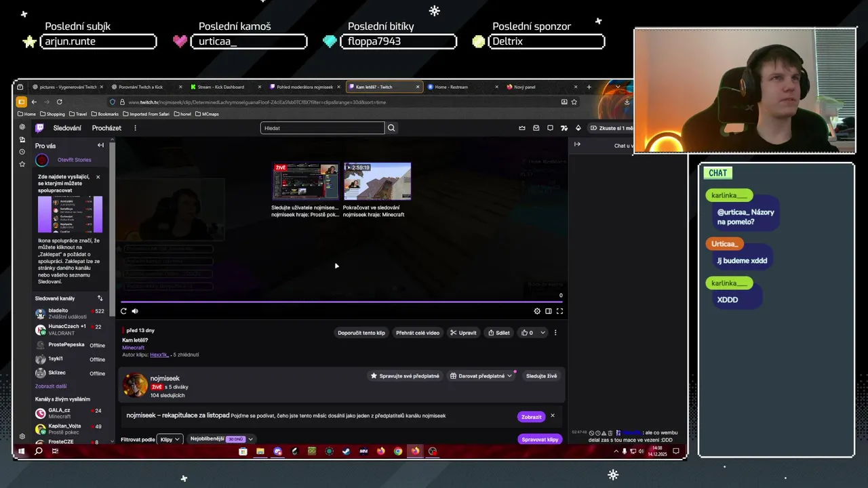868x488 pixels.
Task: Click Doporučit tento klip button
Action: click(x=361, y=333)
